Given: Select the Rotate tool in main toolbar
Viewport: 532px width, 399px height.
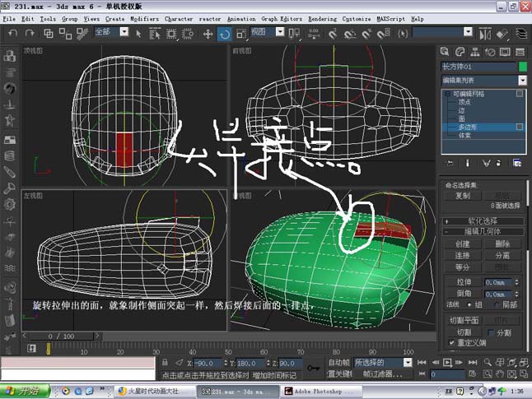Looking at the screenshot, I should [x=224, y=34].
